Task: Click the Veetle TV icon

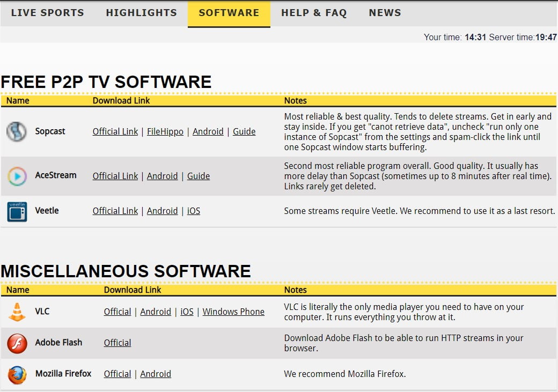Action: pyautogui.click(x=17, y=211)
